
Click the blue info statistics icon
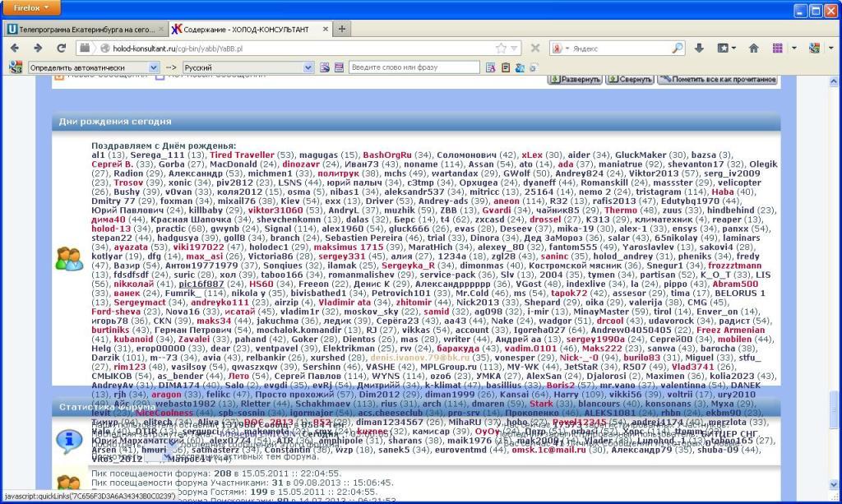tap(69, 440)
